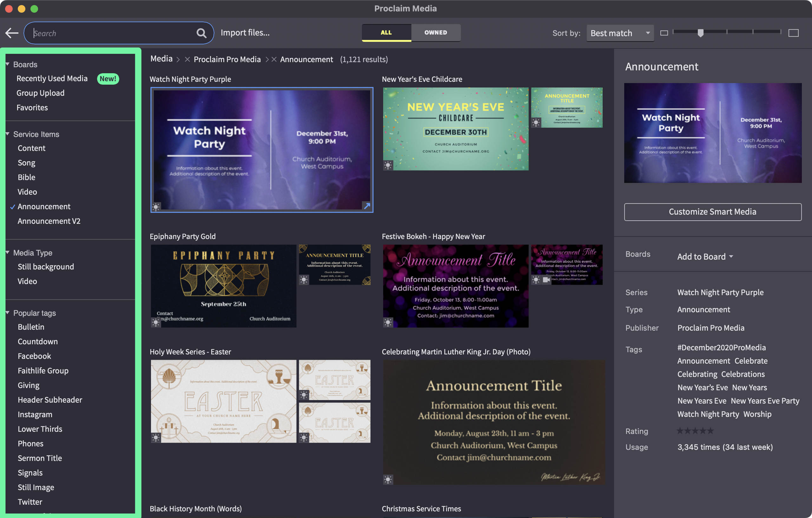Image resolution: width=812 pixels, height=518 pixels.
Task: Select the ALL tab
Action: tap(386, 33)
